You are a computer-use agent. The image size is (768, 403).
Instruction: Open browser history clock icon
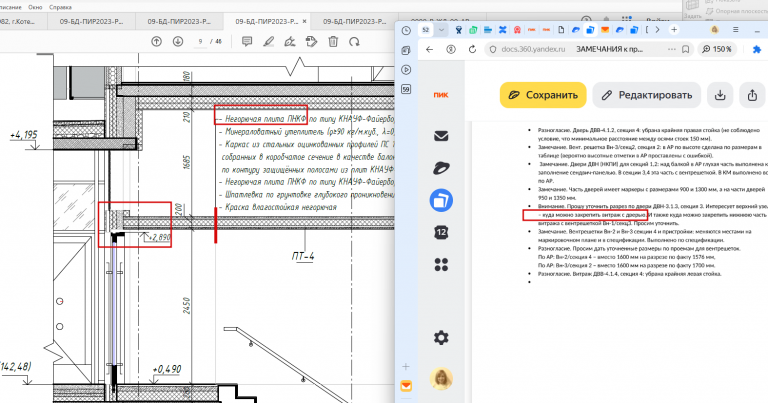click(x=406, y=30)
